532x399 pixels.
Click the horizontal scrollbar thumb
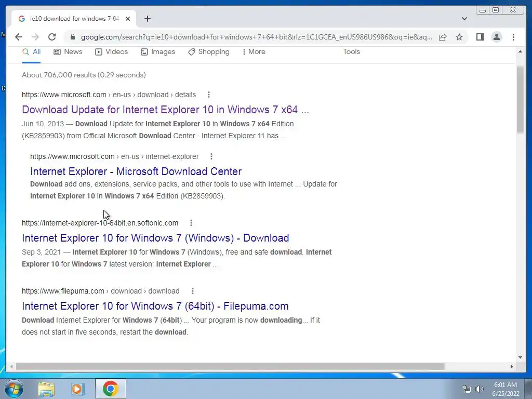[230, 366]
